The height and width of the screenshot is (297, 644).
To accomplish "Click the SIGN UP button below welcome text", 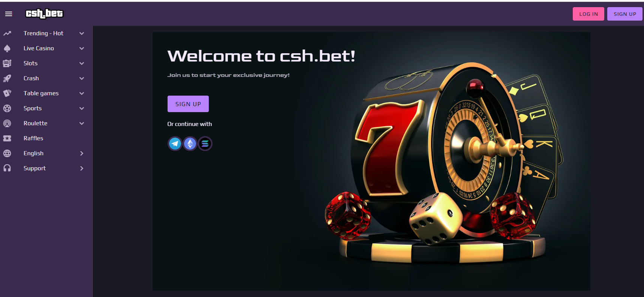I will coord(188,104).
